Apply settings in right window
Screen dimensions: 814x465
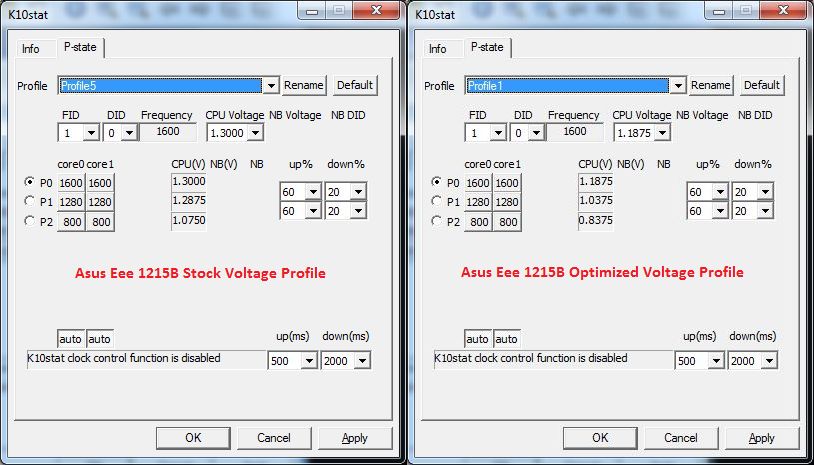pyautogui.click(x=762, y=438)
